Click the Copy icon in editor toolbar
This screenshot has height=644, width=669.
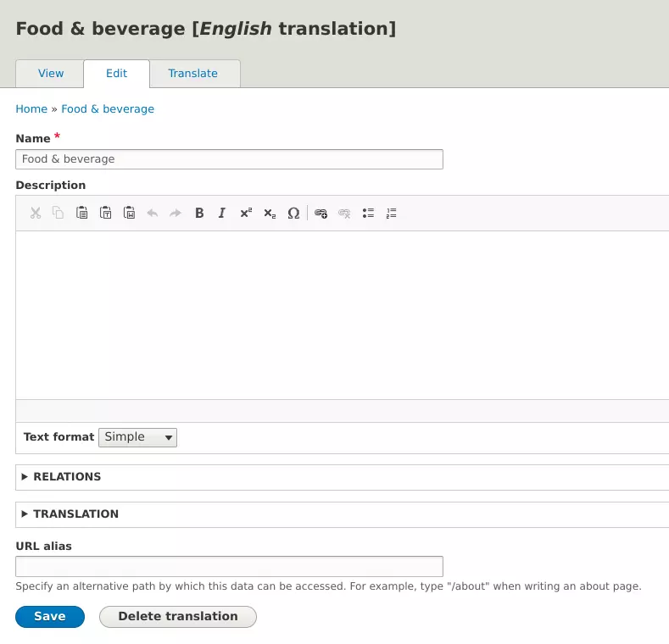[x=58, y=214]
